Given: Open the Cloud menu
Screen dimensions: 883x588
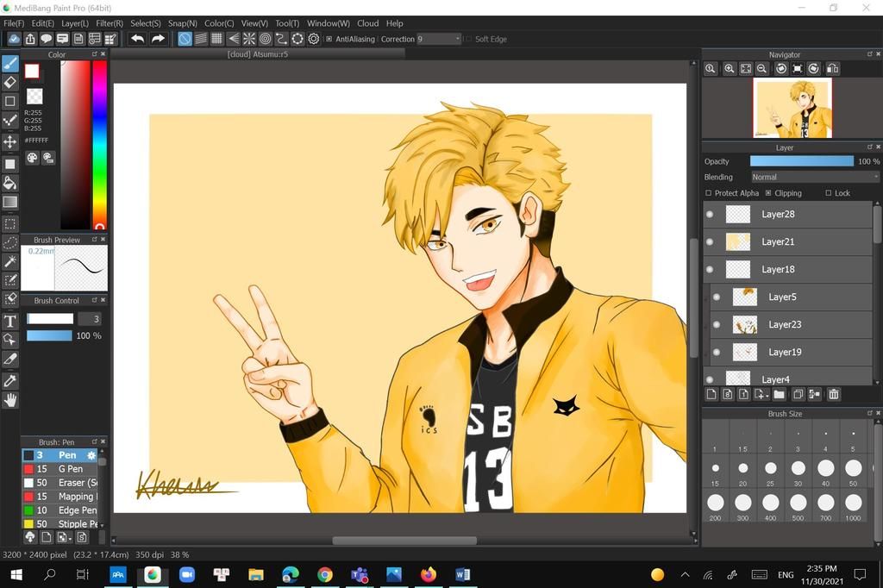Looking at the screenshot, I should pos(367,23).
